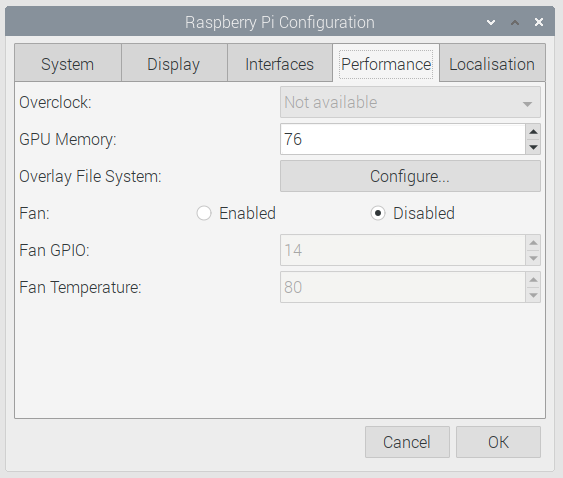Click Fan GPIO decrement arrow

(x=533, y=258)
